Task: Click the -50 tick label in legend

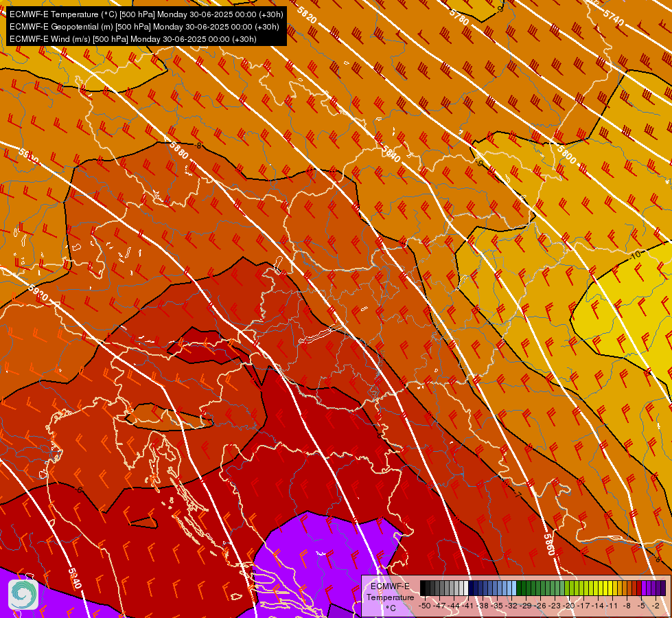Action: coord(424,606)
